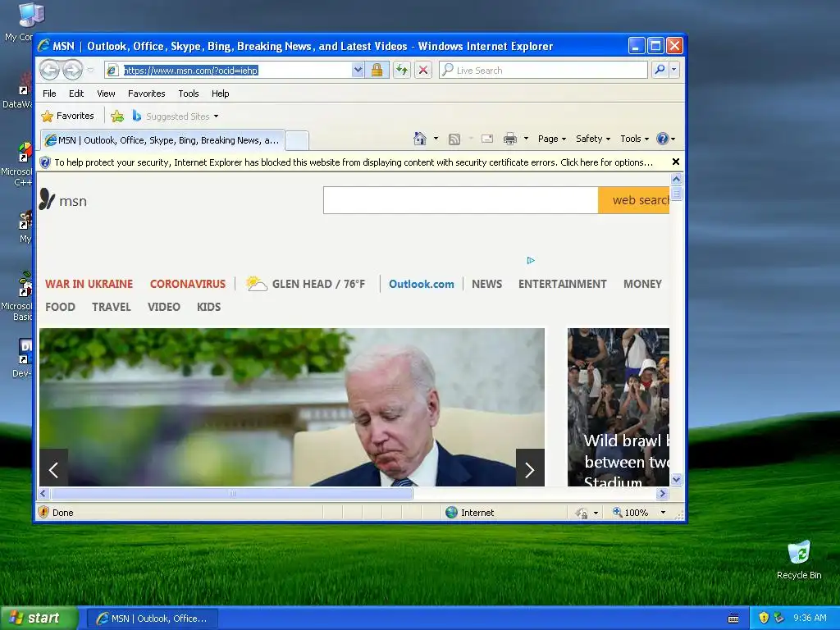Open the 100% zoom level control

click(640, 513)
